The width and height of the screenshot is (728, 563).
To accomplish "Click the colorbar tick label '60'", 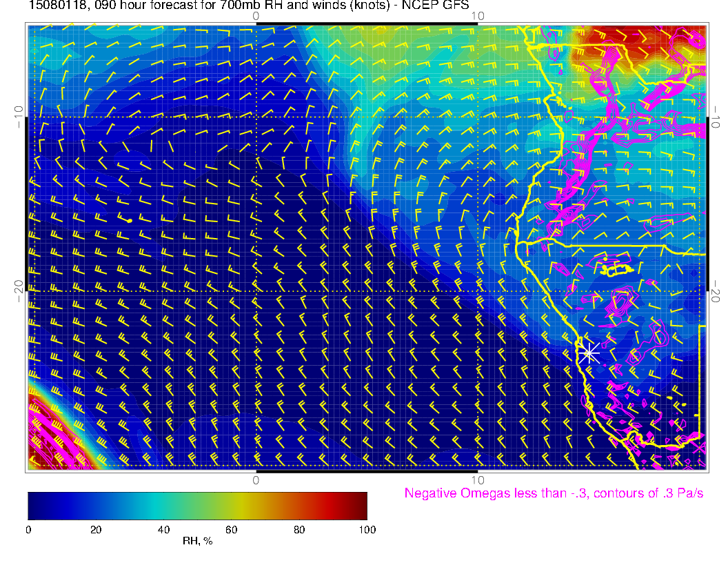I will pyautogui.click(x=231, y=530).
